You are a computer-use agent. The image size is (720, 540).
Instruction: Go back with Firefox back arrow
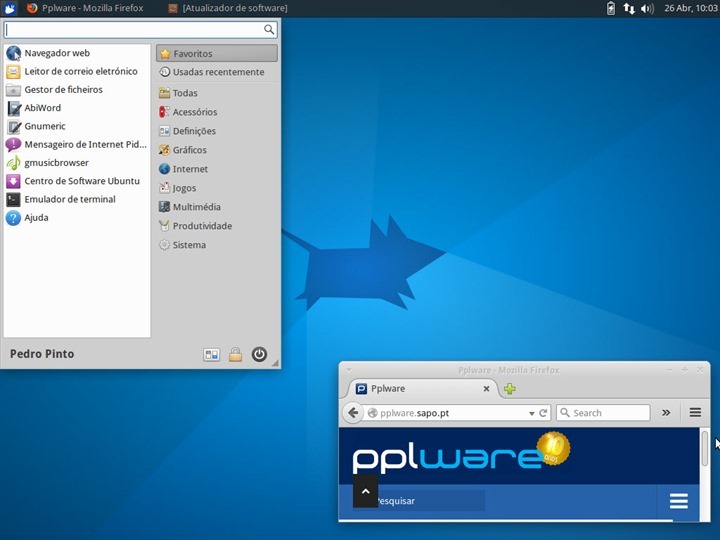coord(353,413)
